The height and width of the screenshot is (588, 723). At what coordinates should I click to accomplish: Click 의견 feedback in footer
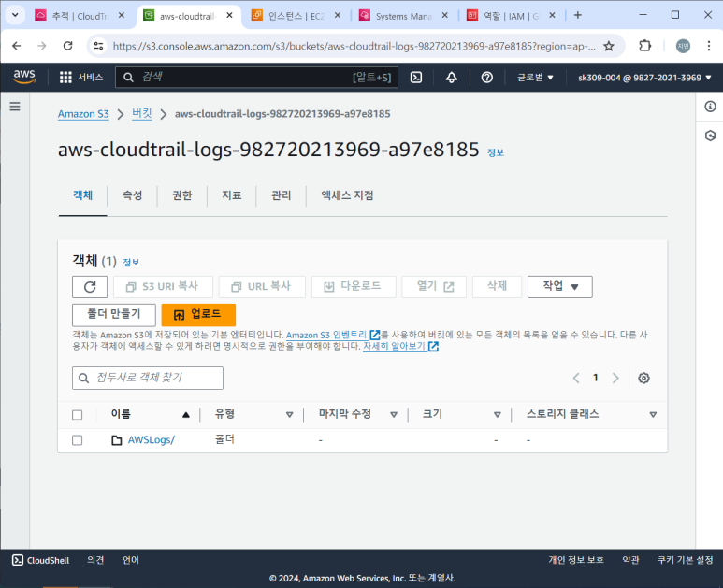[95, 560]
